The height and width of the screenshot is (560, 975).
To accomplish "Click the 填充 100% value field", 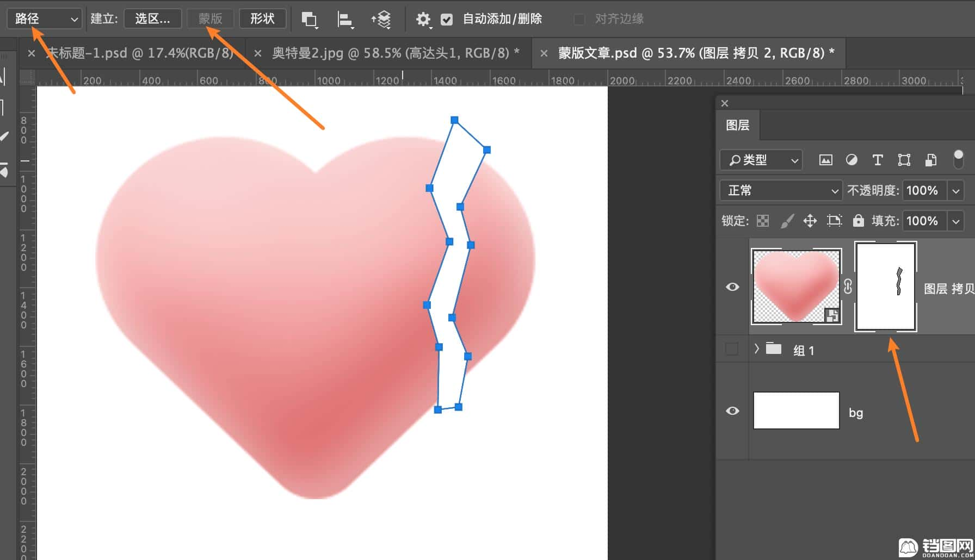I will click(924, 221).
